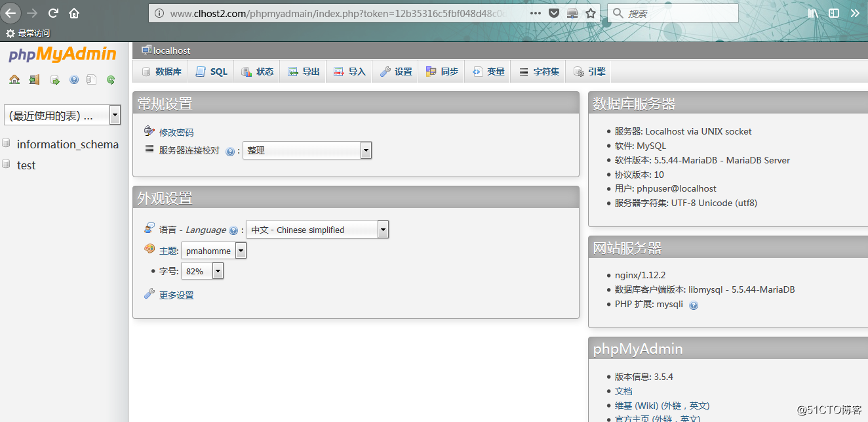
Task: Click the server extension icon in the address bar
Action: coord(572,13)
